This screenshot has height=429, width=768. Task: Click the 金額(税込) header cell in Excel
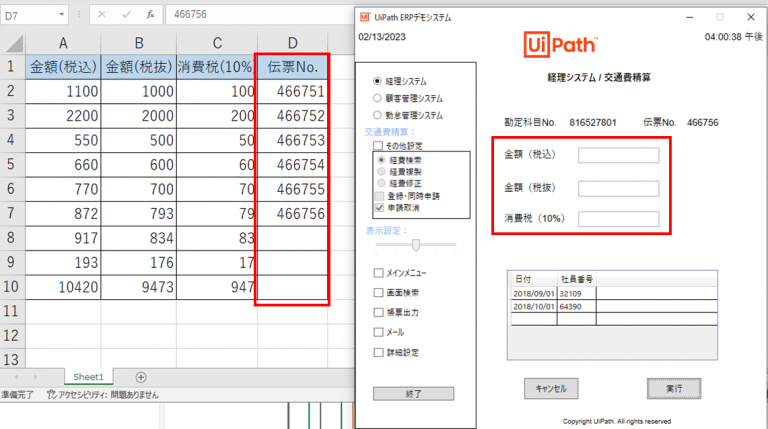63,67
